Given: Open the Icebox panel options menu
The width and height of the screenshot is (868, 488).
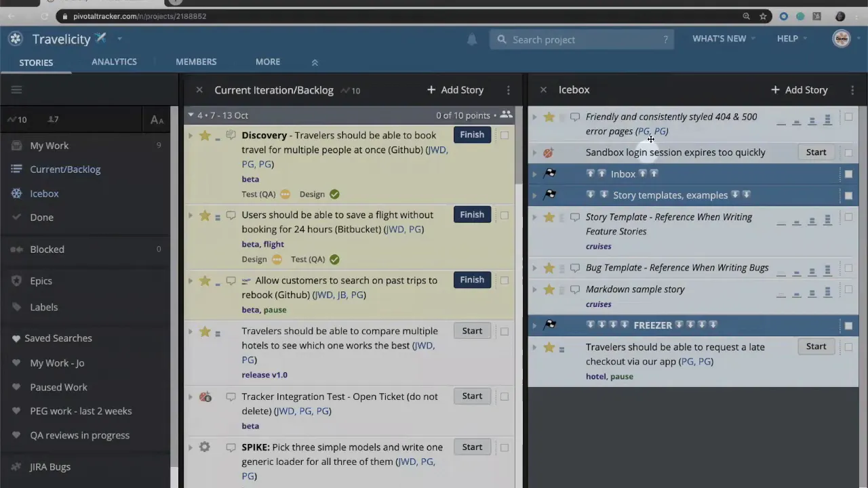Looking at the screenshot, I should tap(852, 89).
